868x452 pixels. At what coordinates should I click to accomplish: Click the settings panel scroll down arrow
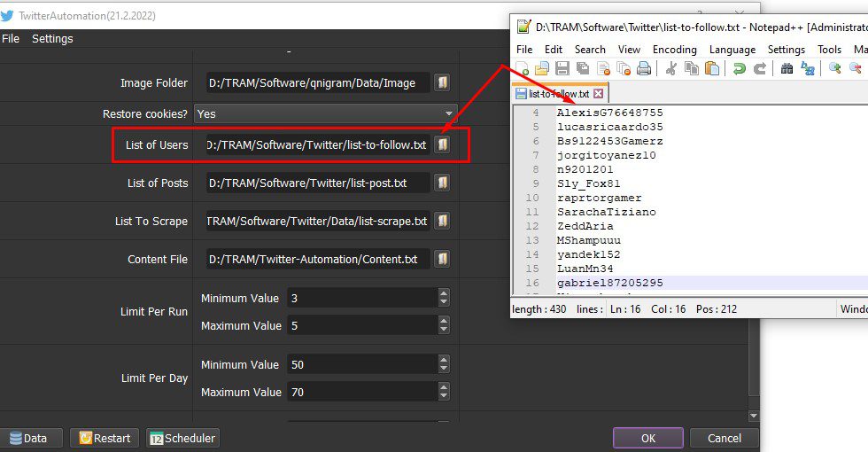pyautogui.click(x=754, y=416)
